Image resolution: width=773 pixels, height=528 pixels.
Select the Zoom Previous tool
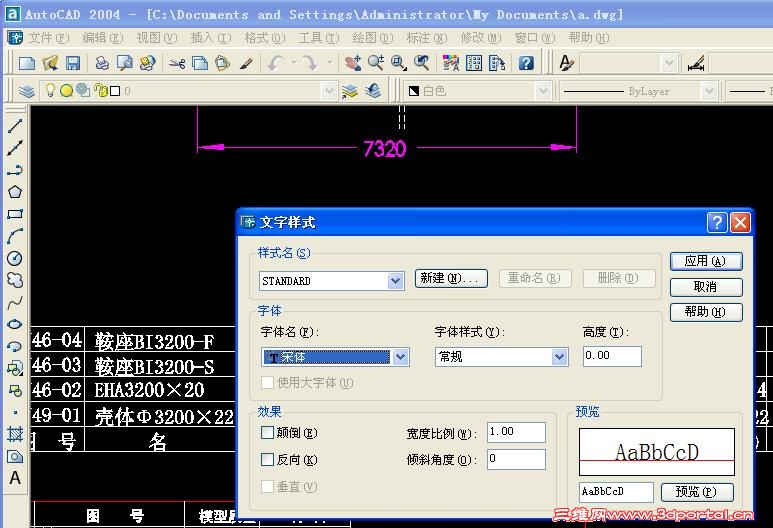(422, 63)
